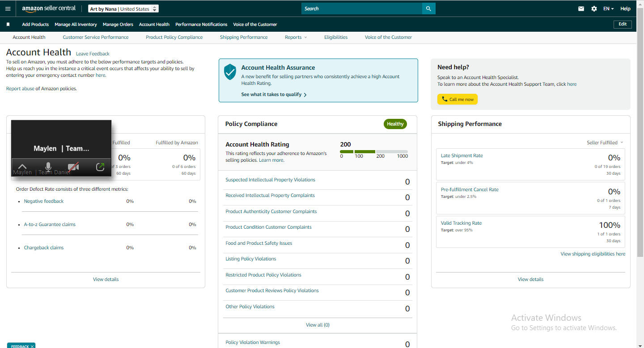This screenshot has height=348, width=644.
Task: Open Product Authenticity Customer Complaints
Action: pyautogui.click(x=271, y=211)
